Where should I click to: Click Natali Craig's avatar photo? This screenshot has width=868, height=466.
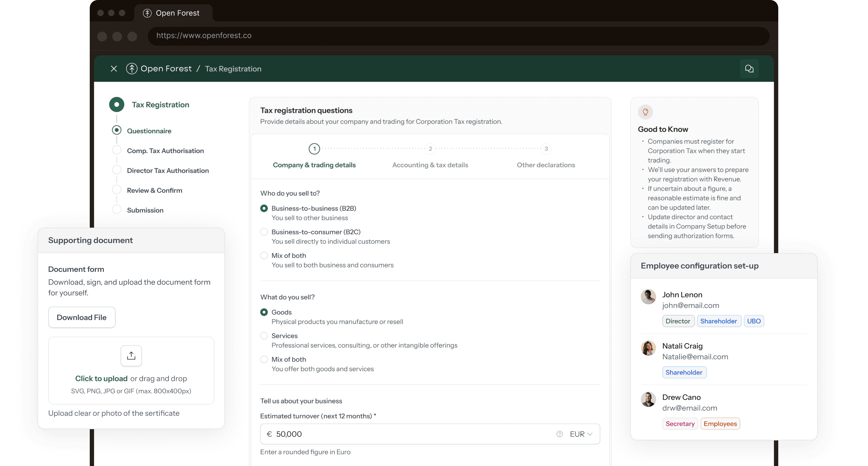(648, 348)
